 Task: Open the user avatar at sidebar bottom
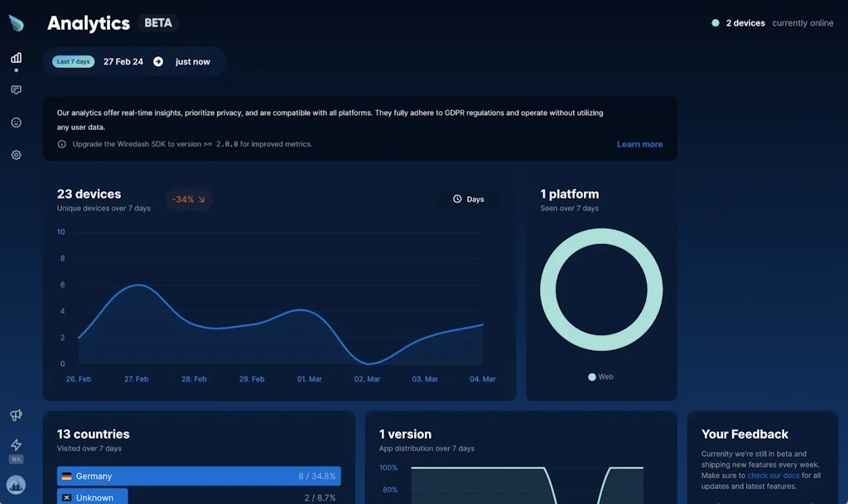(x=16, y=484)
